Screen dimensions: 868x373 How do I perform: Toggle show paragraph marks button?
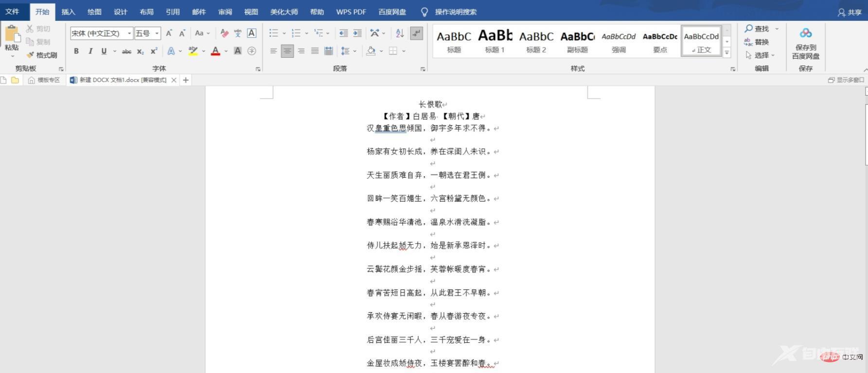(x=417, y=33)
